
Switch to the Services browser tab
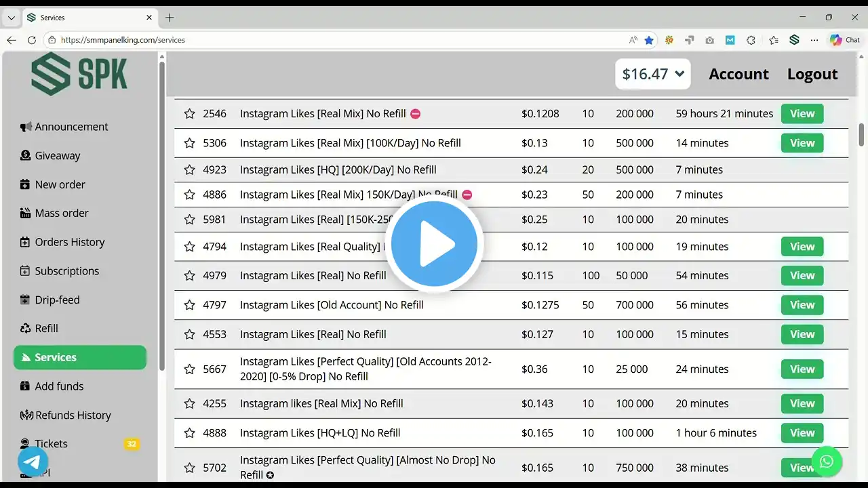(90, 18)
